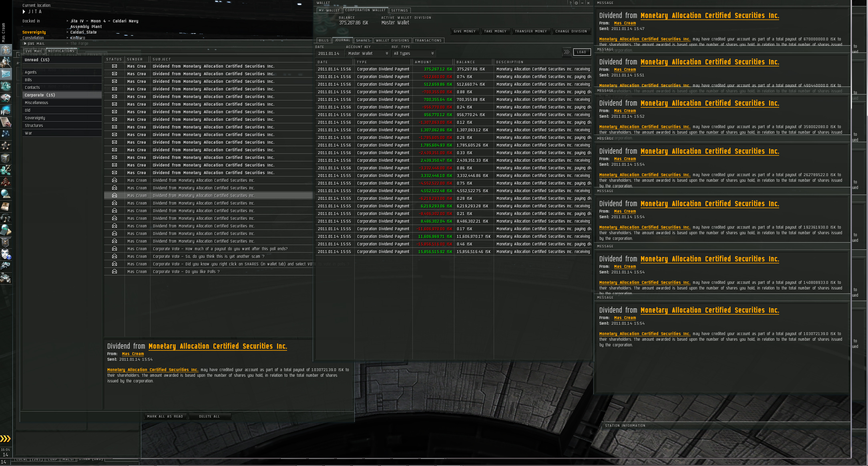
Task: Open the in-game browser globe icon
Action: coord(6,194)
